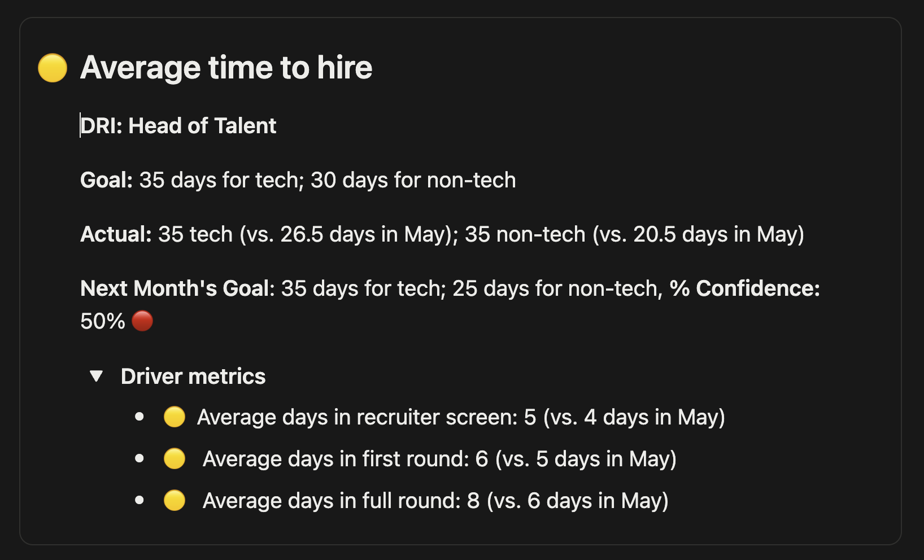
Task: Click yellow circle next to recruiter screen metric
Action: point(175,417)
